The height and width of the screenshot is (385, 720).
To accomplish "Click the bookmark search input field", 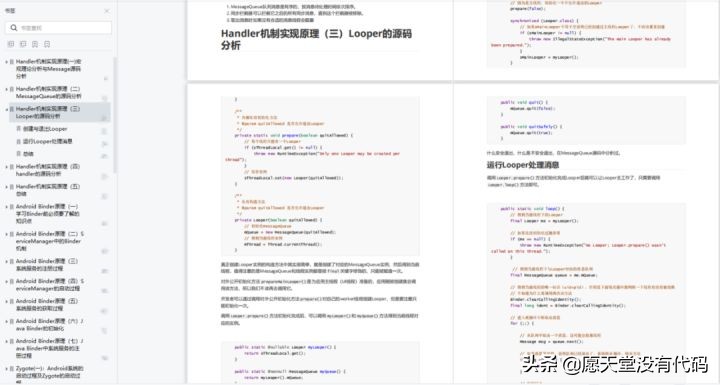I will click(x=58, y=28).
